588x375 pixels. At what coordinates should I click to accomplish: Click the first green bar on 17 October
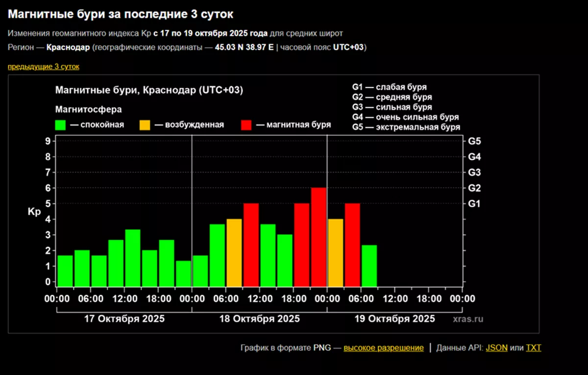pos(65,271)
